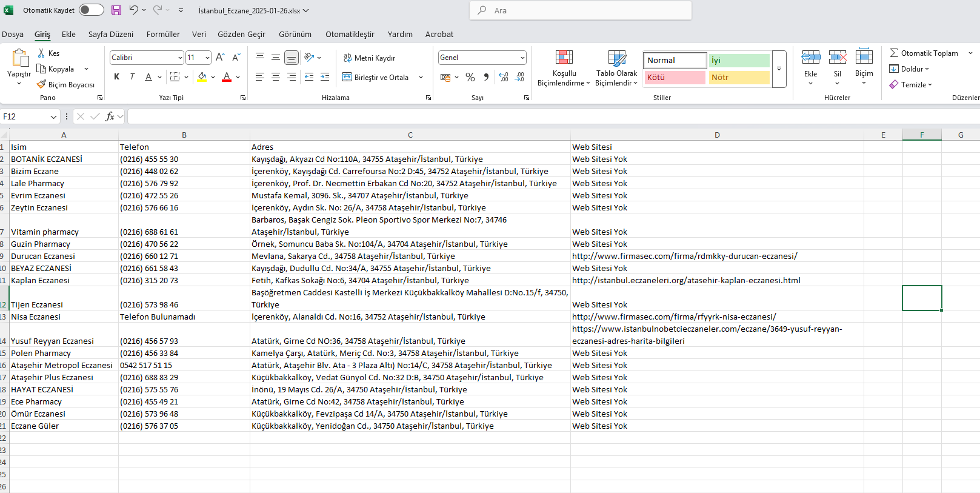
Task: Click the center align text icon
Action: [276, 77]
